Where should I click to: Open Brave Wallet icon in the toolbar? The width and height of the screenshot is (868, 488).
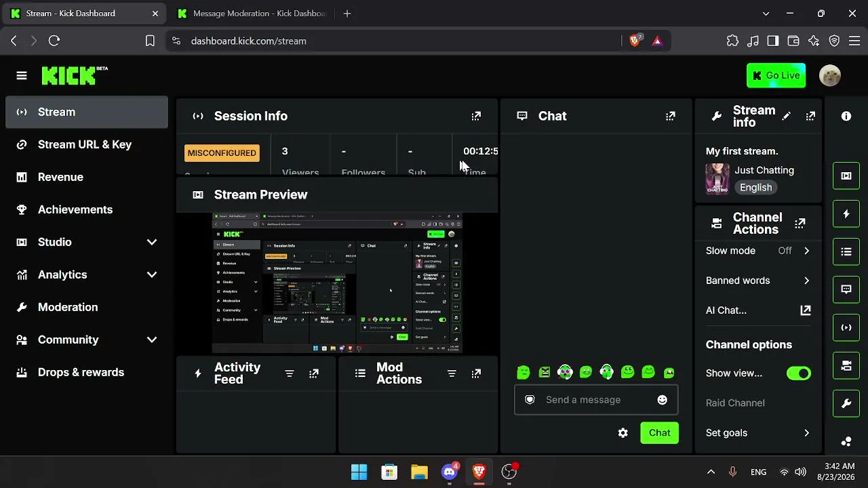(793, 41)
